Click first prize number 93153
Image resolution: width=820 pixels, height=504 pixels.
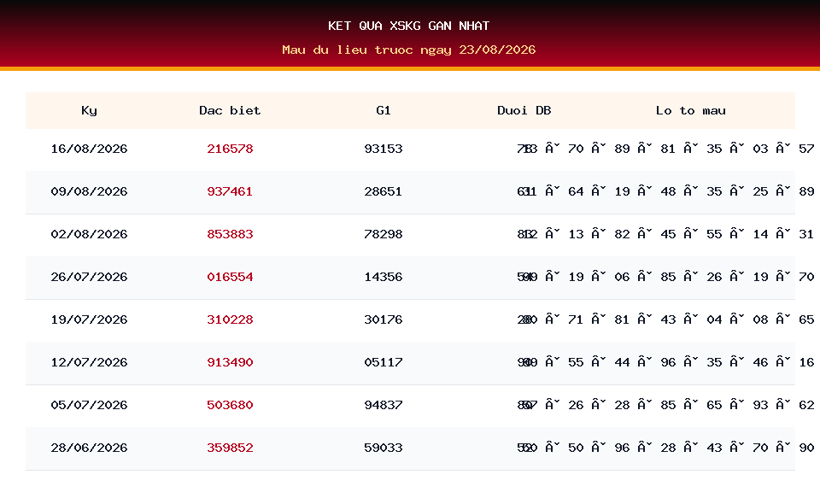coord(384,149)
